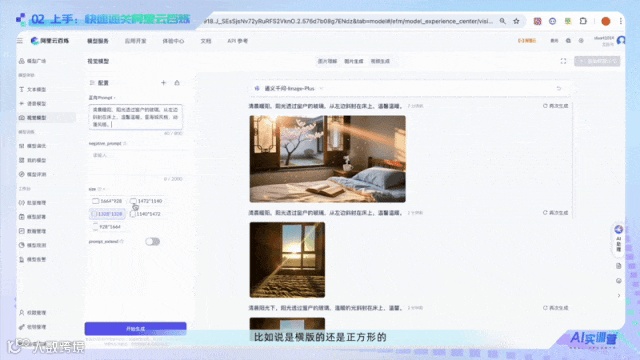Viewport: 640px width, 360px height.
Task: Select size 1140*1472
Action: pyautogui.click(x=145, y=213)
